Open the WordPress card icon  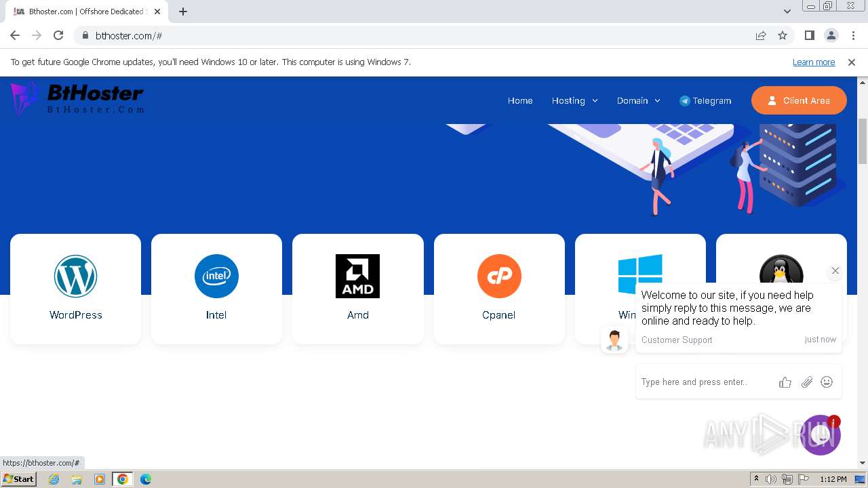pyautogui.click(x=75, y=276)
